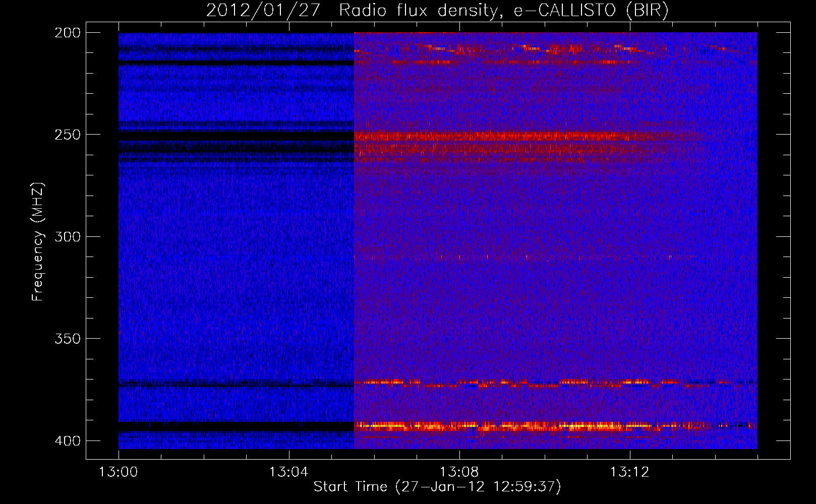Image resolution: width=816 pixels, height=504 pixels.
Task: Click the "13:08" time tick label
Action: (x=459, y=472)
